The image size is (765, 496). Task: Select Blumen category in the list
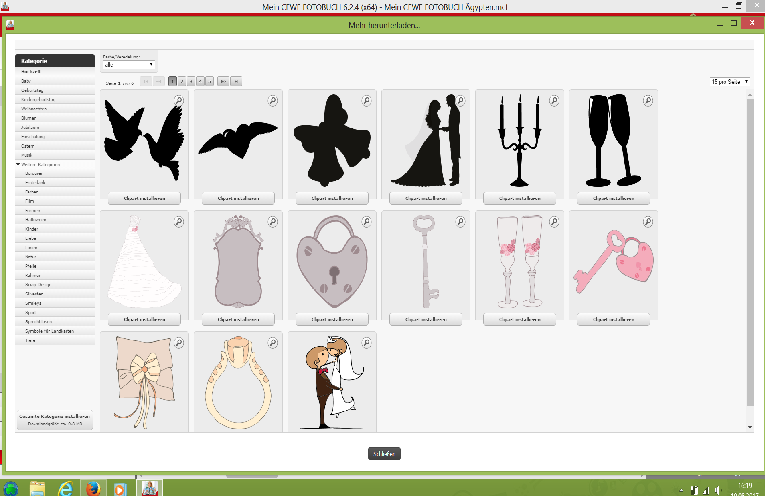coord(29,117)
